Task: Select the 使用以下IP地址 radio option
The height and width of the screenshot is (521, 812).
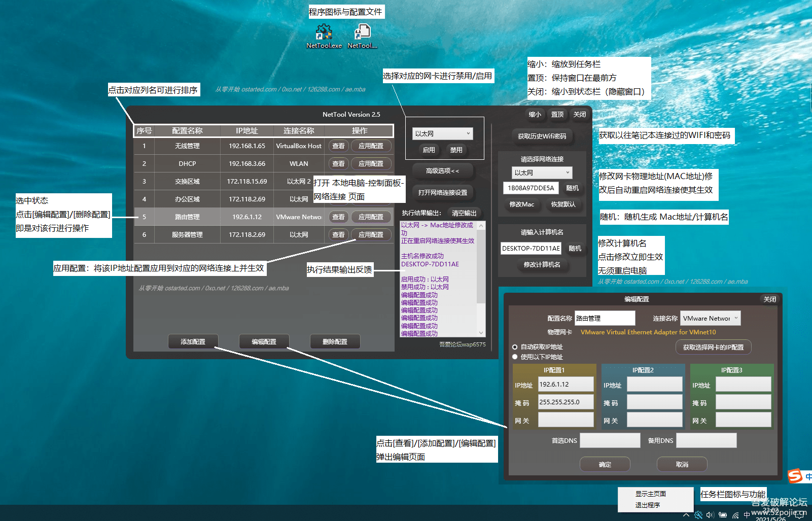Action: tap(515, 357)
